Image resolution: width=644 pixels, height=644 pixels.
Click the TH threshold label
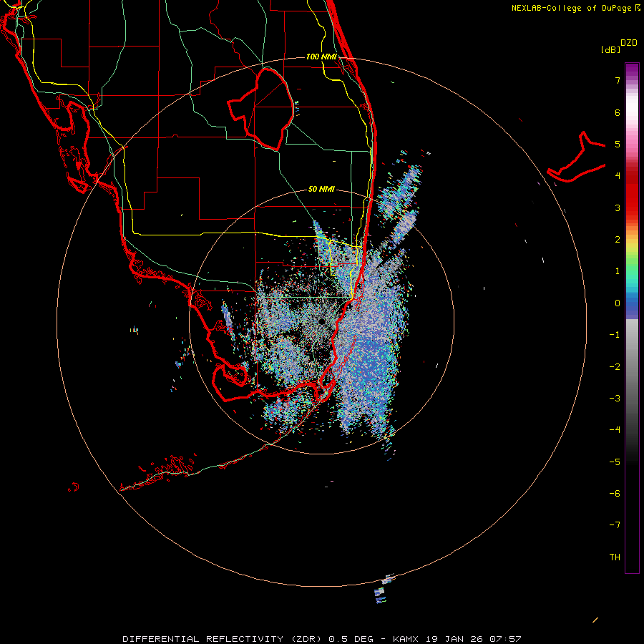click(615, 557)
